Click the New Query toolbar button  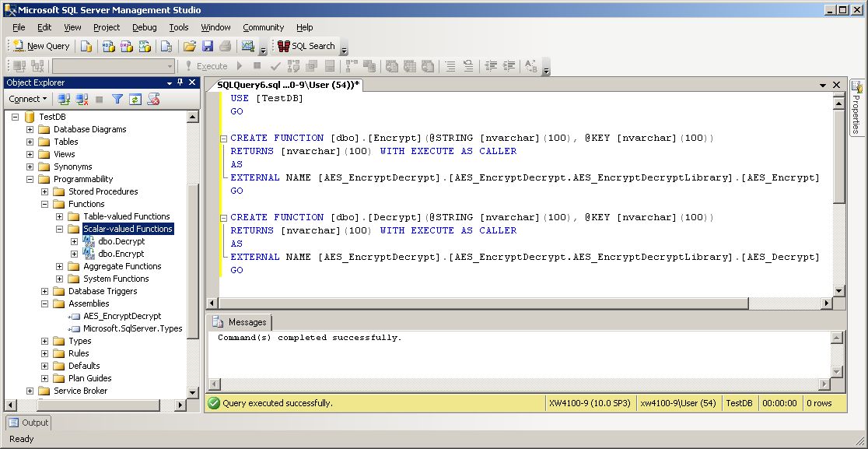tap(42, 46)
